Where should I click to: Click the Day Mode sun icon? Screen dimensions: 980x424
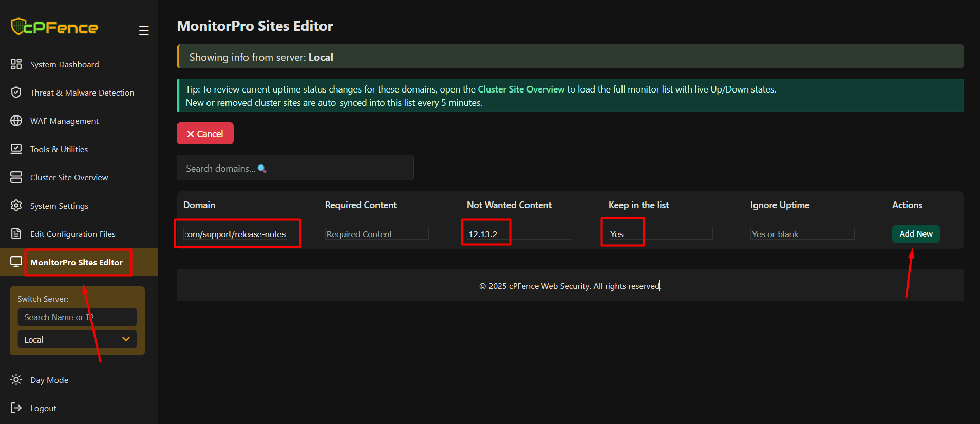(16, 380)
